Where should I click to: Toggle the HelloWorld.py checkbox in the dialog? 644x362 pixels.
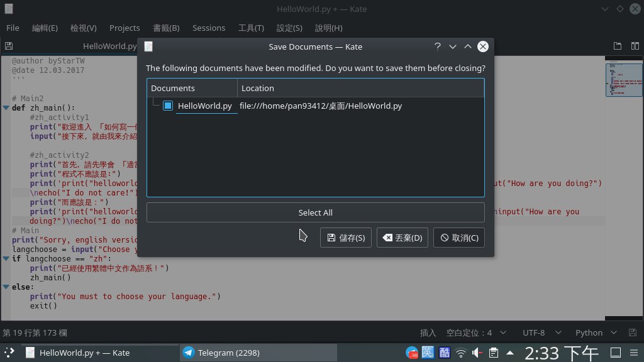(x=167, y=106)
